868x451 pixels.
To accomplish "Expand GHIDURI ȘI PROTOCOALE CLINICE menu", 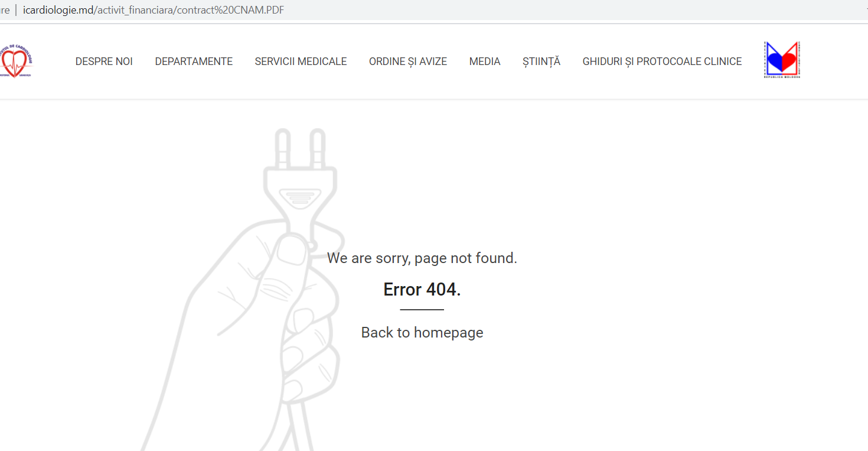I will pyautogui.click(x=662, y=61).
